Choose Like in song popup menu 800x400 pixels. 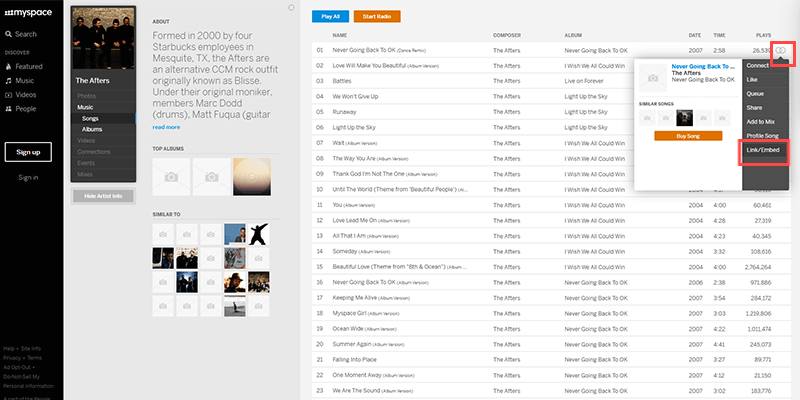(752, 80)
